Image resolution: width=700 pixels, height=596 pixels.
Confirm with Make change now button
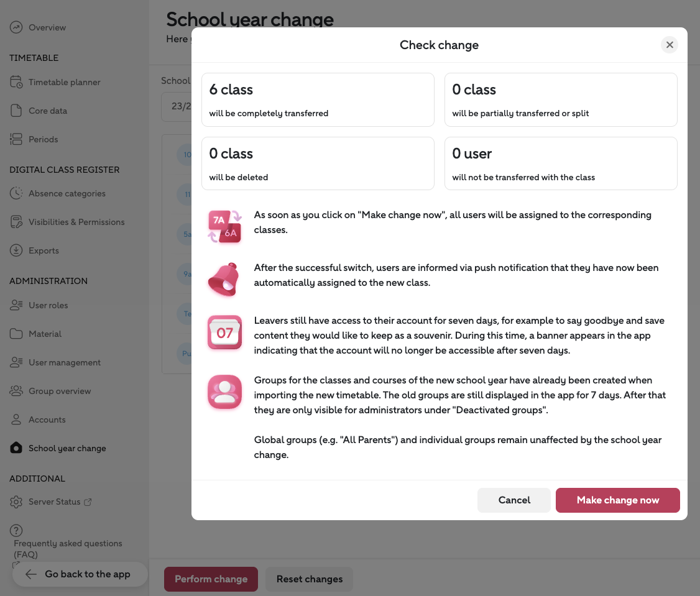coord(617,500)
